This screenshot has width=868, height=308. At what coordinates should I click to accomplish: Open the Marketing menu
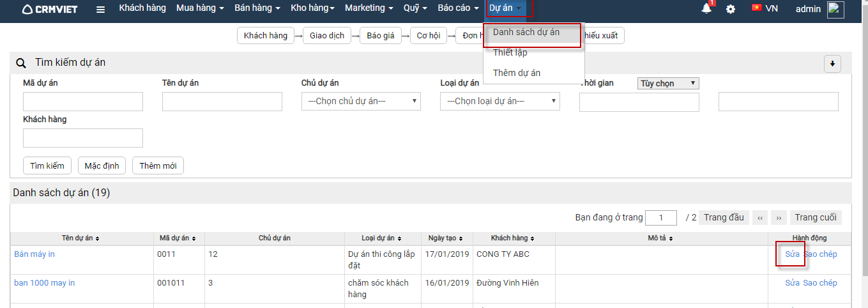(x=369, y=8)
